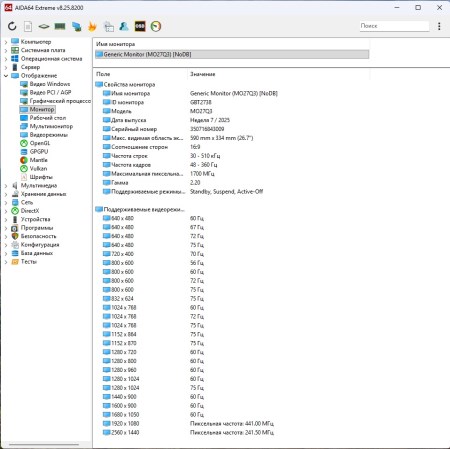This screenshot has height=449, width=450.
Task: Expand the Системная плата tree node
Action: tap(6, 50)
